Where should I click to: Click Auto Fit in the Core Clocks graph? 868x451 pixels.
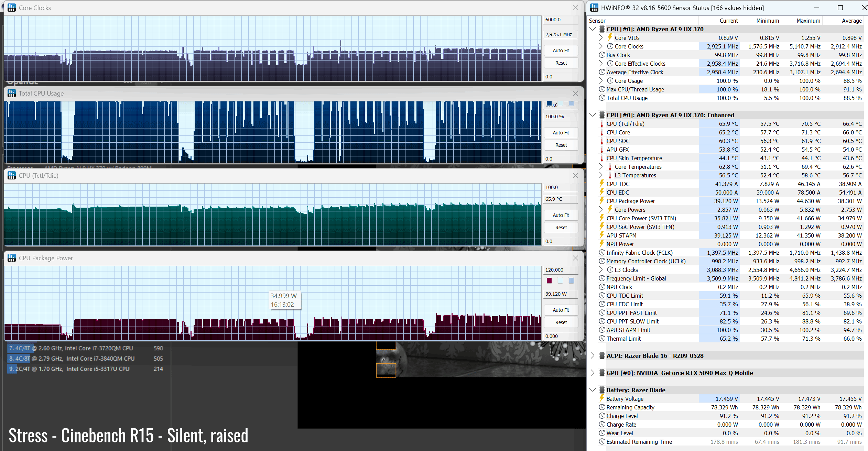[x=561, y=51]
